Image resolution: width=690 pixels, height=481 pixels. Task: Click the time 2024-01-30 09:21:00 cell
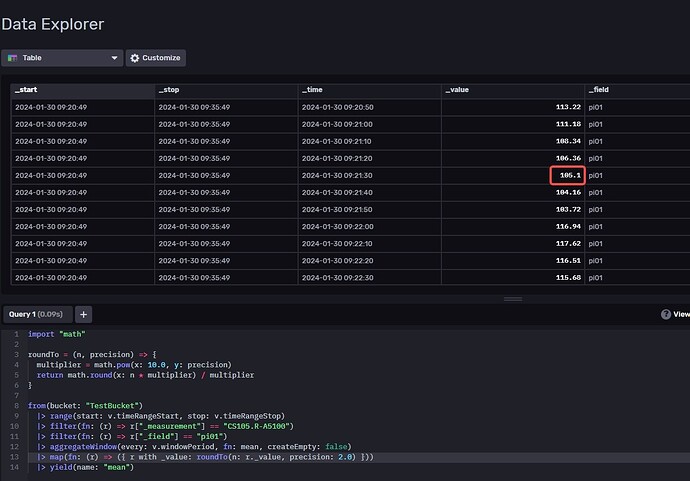(x=370, y=124)
